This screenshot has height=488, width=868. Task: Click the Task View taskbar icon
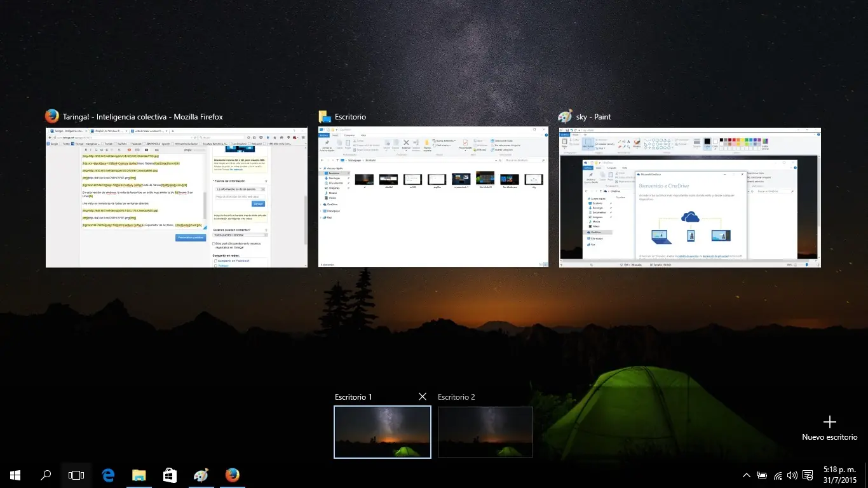(76, 475)
